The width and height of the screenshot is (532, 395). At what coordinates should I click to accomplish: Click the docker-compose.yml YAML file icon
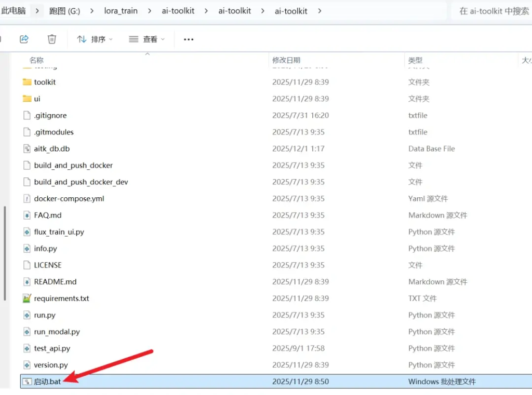click(27, 198)
